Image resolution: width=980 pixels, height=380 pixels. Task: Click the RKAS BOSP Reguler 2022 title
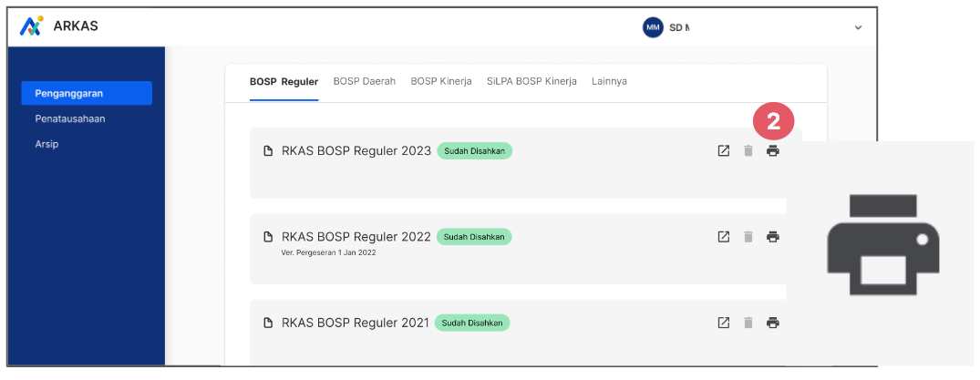pos(356,237)
